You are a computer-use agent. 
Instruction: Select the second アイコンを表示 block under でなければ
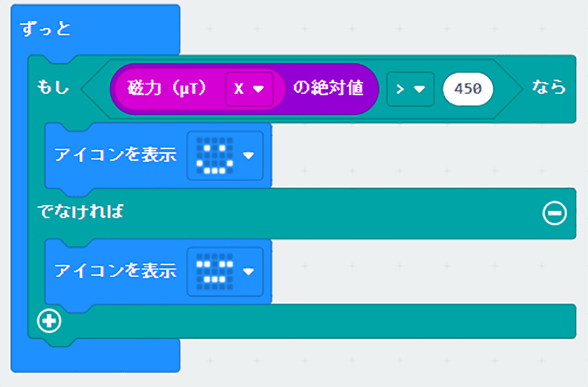click(116, 271)
